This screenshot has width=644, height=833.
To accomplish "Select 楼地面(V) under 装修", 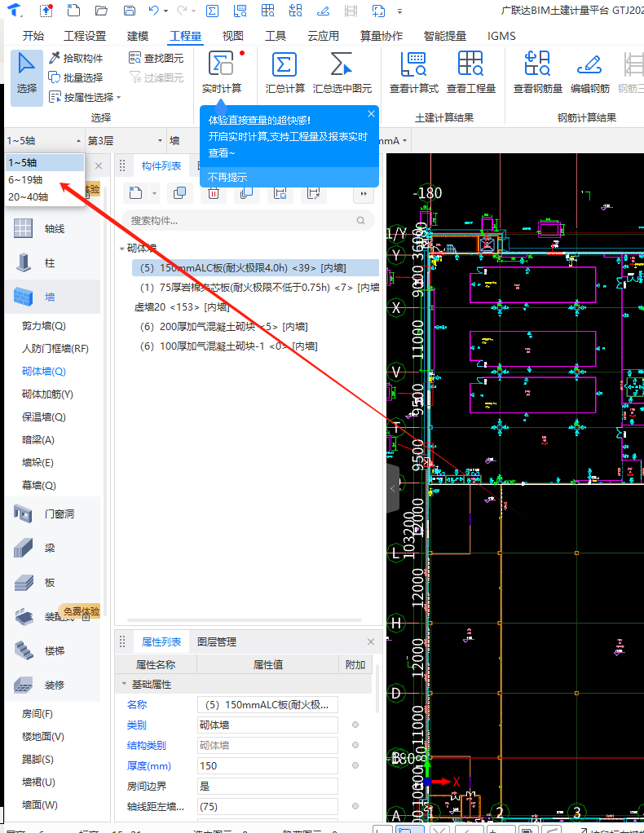I will coord(43,736).
